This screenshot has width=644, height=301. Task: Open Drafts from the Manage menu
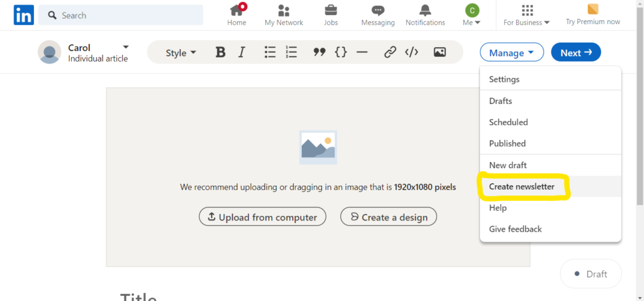coord(501,101)
